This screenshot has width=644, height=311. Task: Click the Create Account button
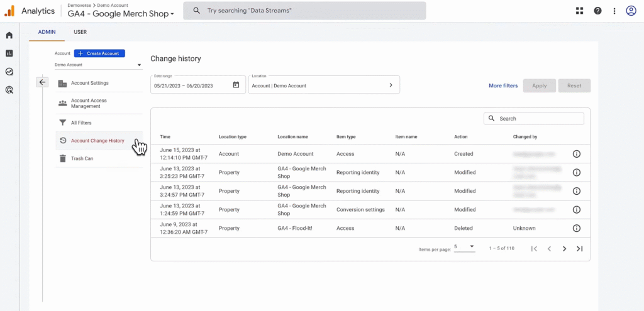pos(99,53)
